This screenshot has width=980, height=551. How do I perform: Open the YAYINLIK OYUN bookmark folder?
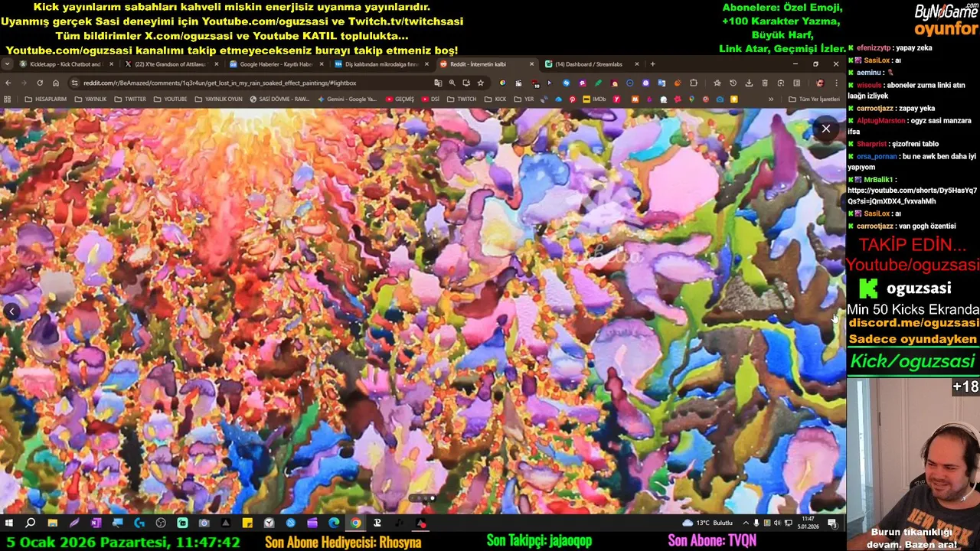coord(218,99)
